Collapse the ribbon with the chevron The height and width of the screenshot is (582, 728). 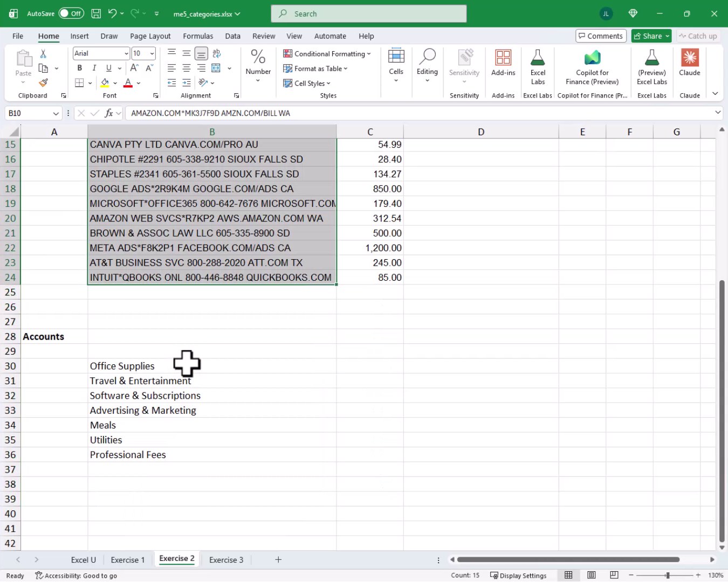715,94
